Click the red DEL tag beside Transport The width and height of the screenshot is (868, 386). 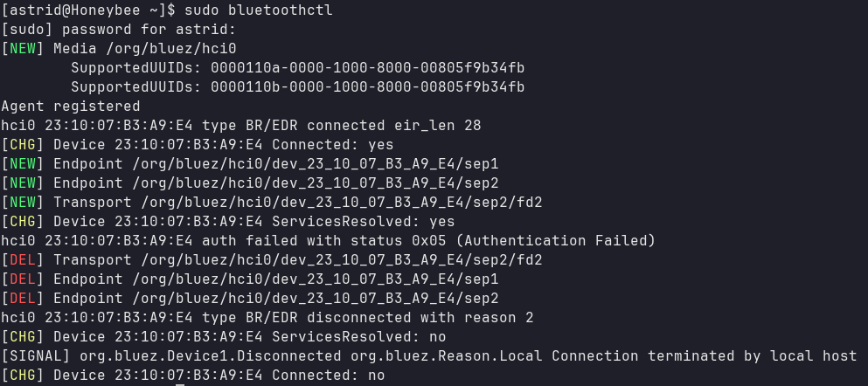pyautogui.click(x=23, y=260)
